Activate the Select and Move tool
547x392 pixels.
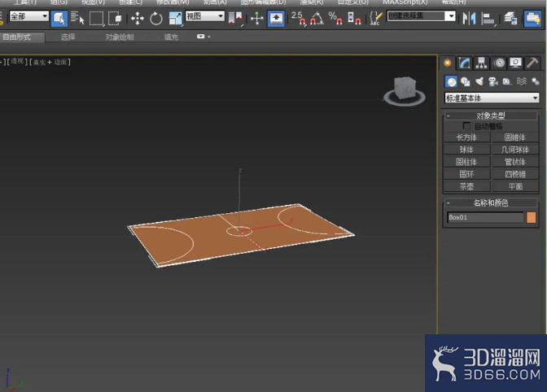(x=137, y=18)
